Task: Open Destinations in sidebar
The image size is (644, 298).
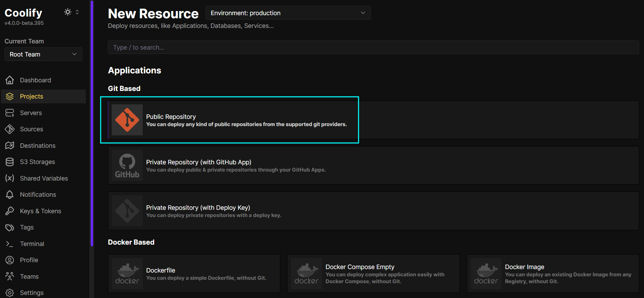Action: 43,146
